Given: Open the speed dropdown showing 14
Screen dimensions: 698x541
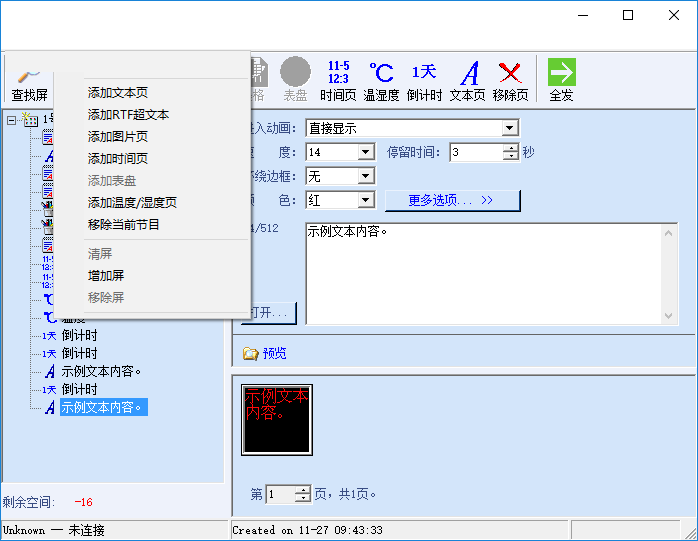Looking at the screenshot, I should pos(365,152).
